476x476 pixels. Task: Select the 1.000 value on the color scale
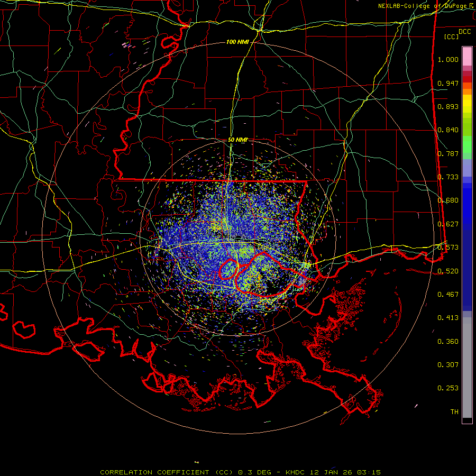click(448, 59)
